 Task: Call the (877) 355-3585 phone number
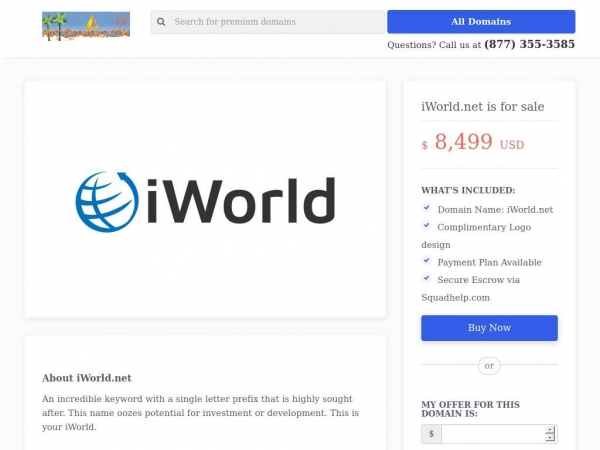click(x=530, y=44)
